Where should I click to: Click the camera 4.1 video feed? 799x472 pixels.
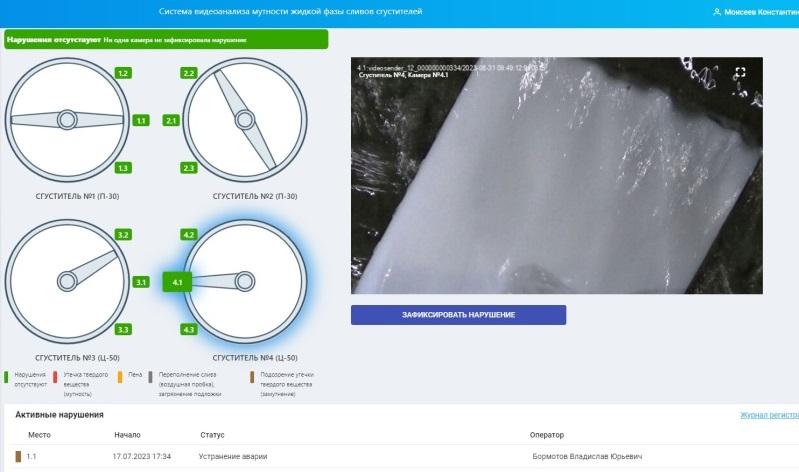click(556, 175)
